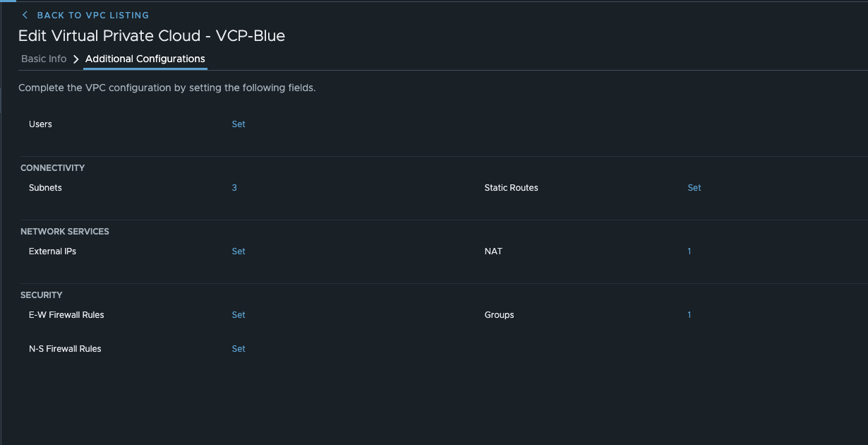Click the chevron between Basic Info and Additional Configurations

pyautogui.click(x=76, y=59)
